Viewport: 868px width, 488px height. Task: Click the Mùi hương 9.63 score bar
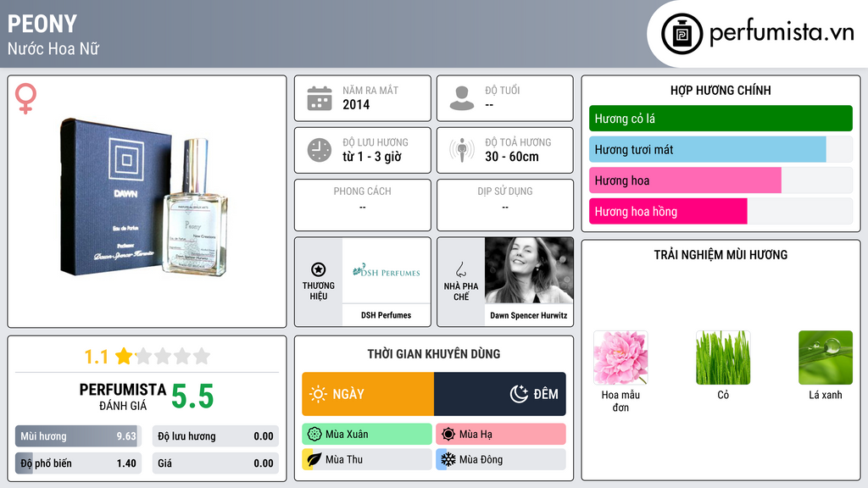[x=78, y=436]
